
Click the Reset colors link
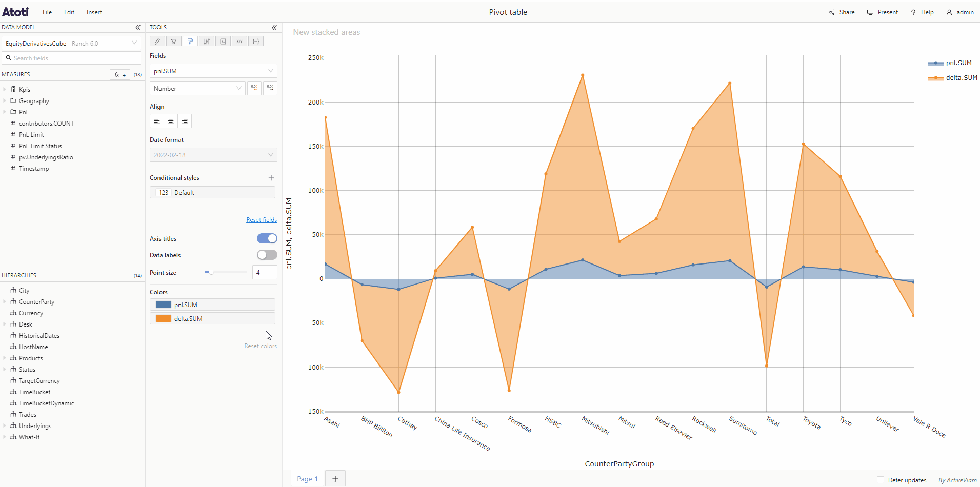pos(261,346)
